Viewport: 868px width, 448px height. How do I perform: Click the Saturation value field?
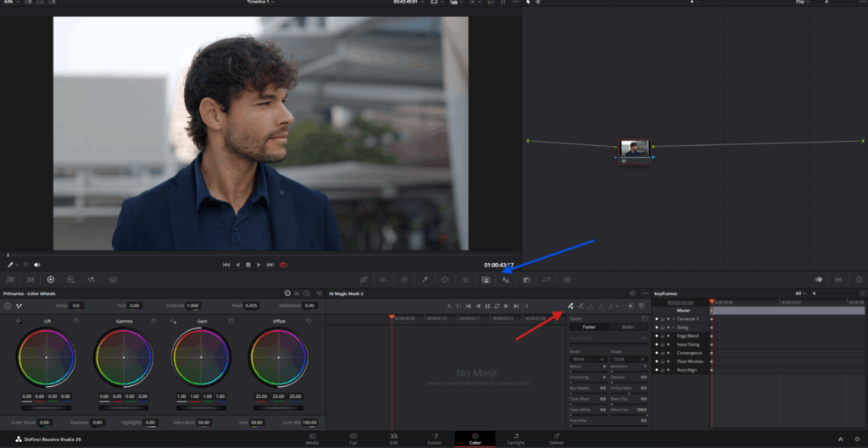[x=203, y=423]
